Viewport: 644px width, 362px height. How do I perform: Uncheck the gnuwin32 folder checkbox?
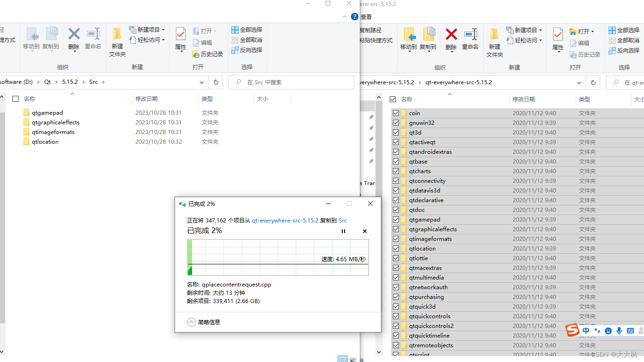click(396, 123)
